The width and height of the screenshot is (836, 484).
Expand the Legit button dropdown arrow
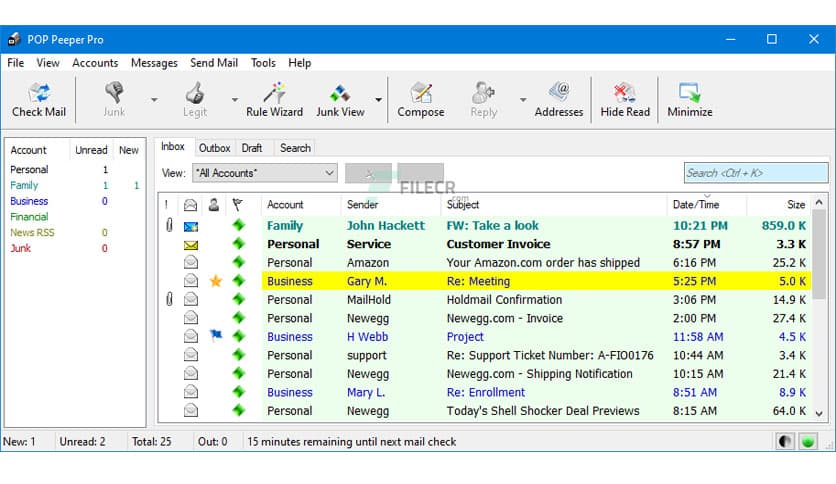tap(235, 100)
